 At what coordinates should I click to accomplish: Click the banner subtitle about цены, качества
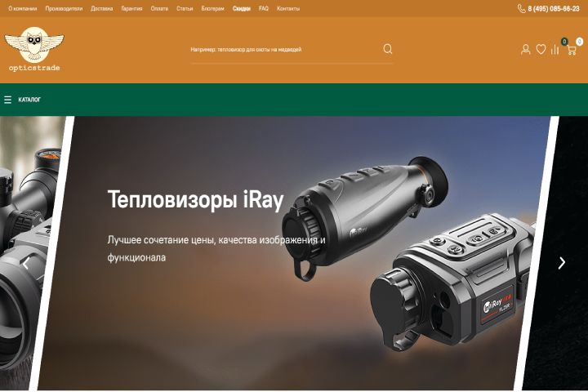216,248
